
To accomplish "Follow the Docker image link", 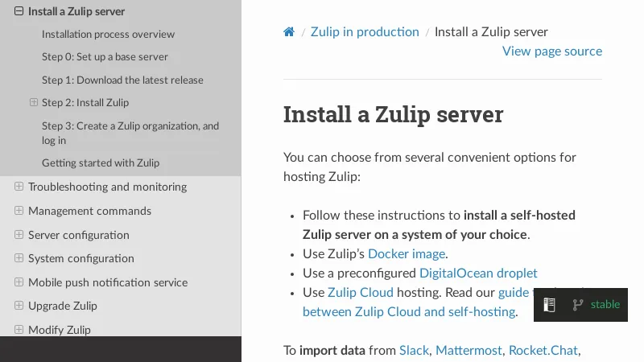I will 407,254.
